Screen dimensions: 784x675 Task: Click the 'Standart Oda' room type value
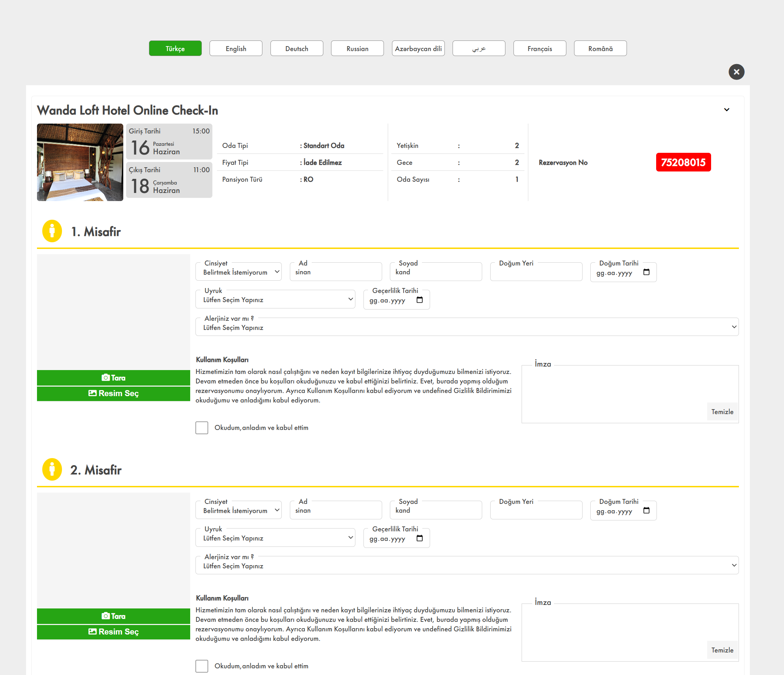[x=324, y=146]
